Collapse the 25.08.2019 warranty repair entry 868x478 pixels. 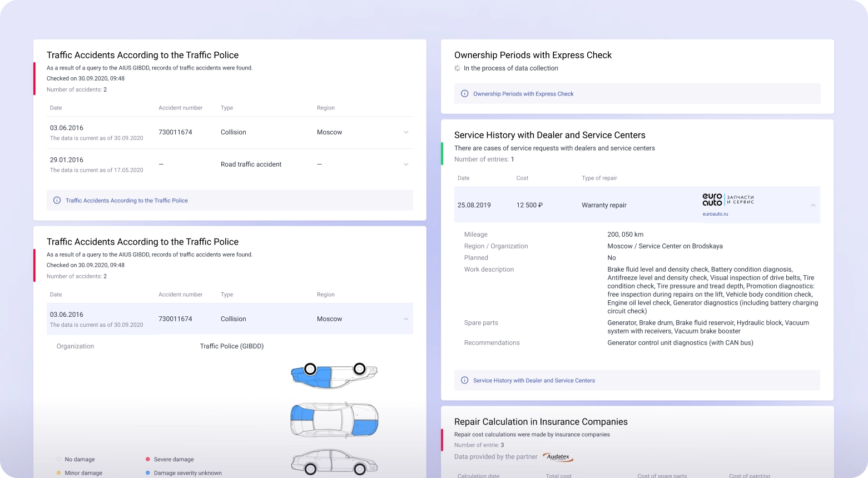point(812,205)
